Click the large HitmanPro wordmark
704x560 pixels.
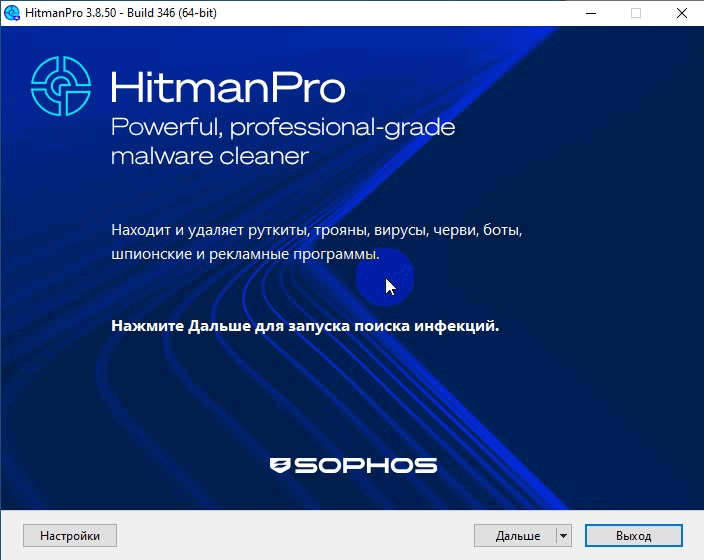[228, 88]
